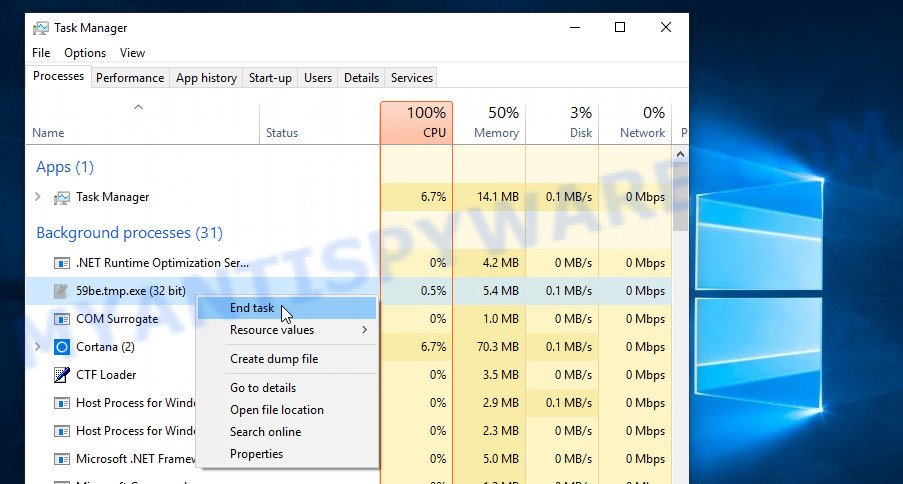
Task: Sort by the Memory column header
Action: [x=490, y=123]
